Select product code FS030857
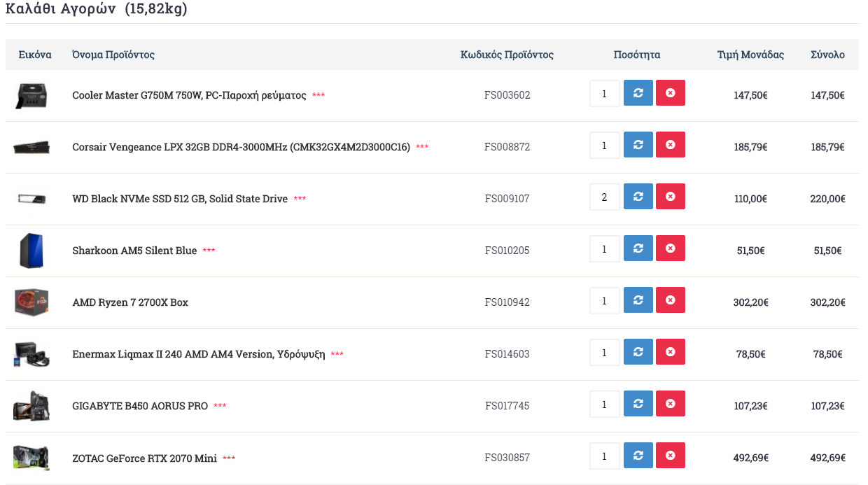Image resolution: width=868 pixels, height=485 pixels. tap(507, 458)
